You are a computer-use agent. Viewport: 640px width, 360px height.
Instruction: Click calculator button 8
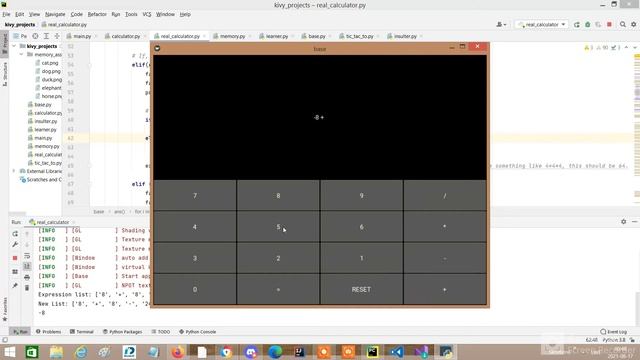[278, 196]
